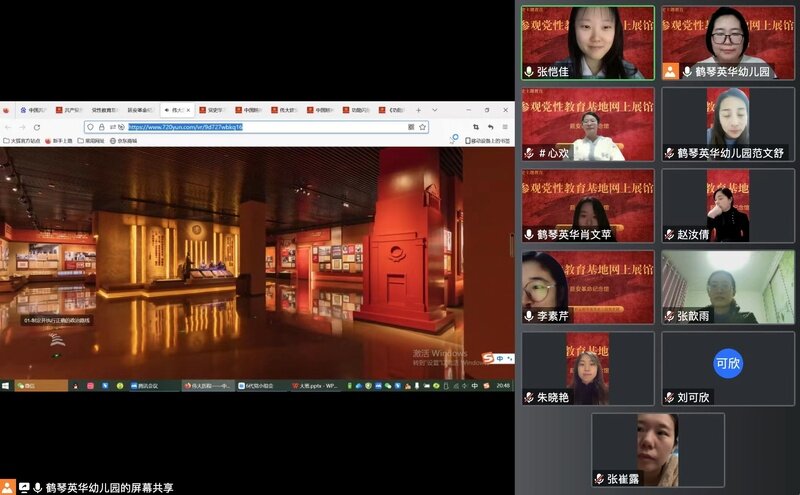Open the 京东商城 bookmark
This screenshot has height=495, width=800.
coord(123,141)
